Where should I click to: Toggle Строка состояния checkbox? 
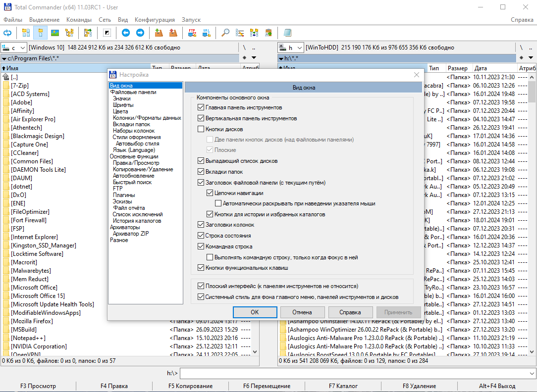201,236
